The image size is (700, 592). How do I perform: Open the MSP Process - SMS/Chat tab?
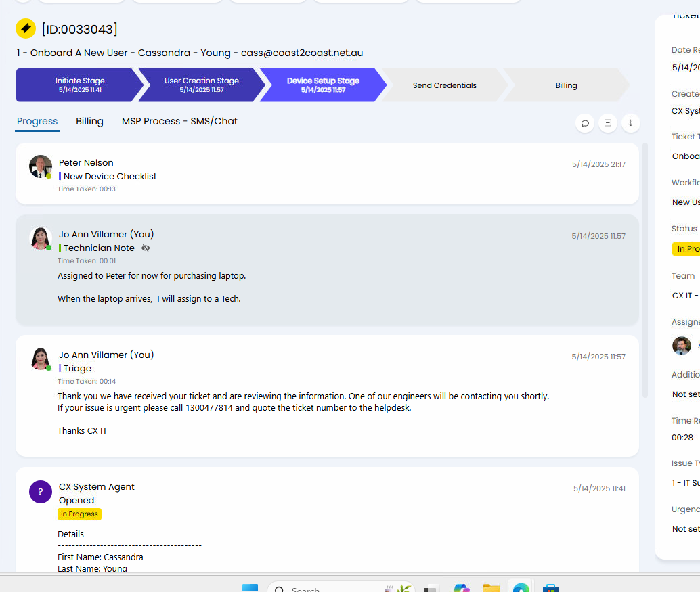coord(179,121)
